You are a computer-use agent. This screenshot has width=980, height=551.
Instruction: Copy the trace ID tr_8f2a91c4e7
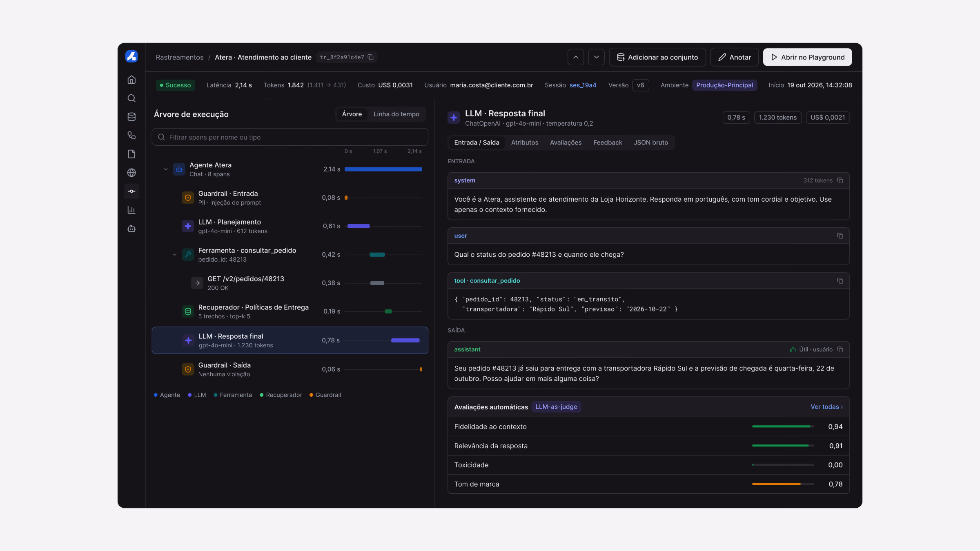(x=371, y=57)
